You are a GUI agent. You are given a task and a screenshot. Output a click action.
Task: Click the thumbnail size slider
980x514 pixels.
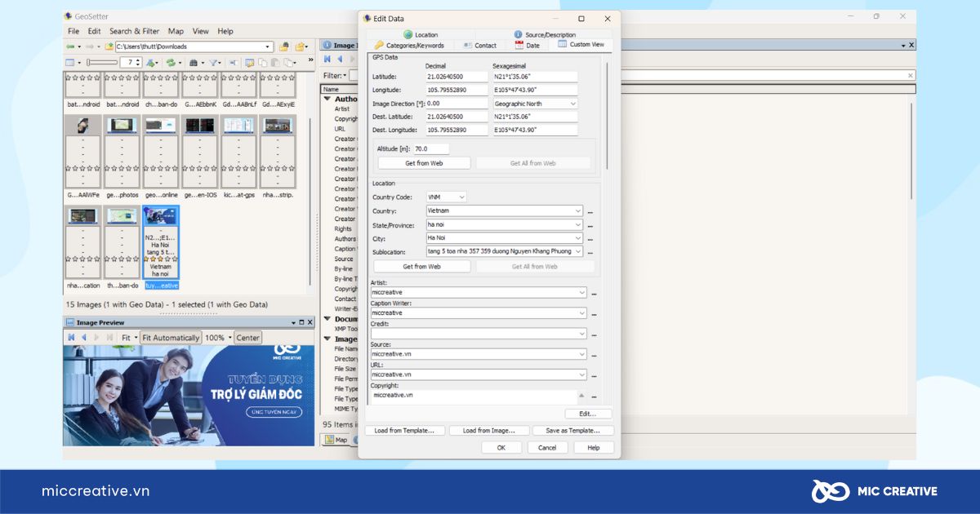click(102, 62)
